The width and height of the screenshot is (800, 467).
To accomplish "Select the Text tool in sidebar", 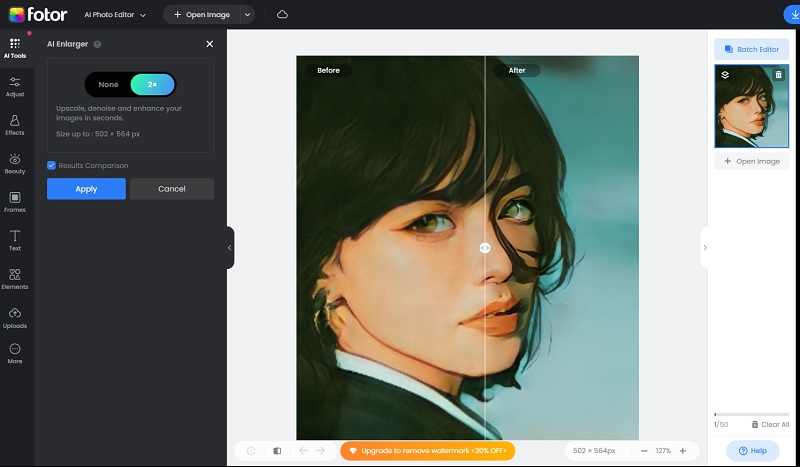I will [x=15, y=241].
